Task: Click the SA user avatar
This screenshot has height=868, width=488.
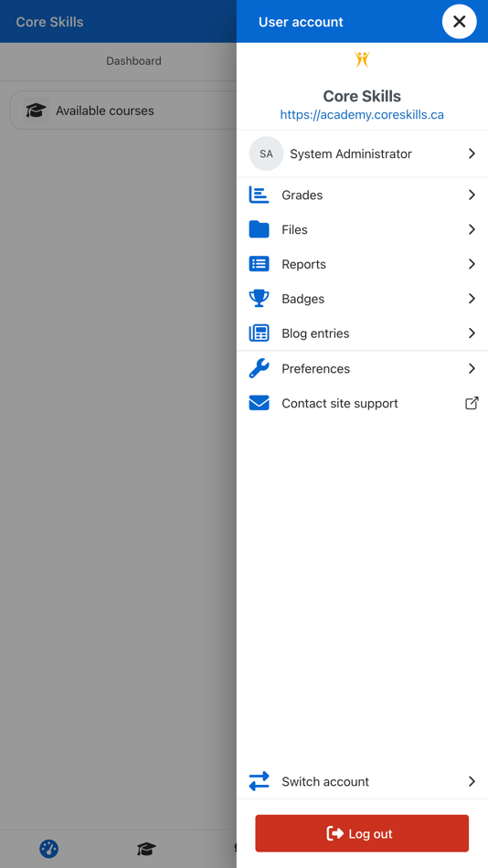Action: point(266,153)
